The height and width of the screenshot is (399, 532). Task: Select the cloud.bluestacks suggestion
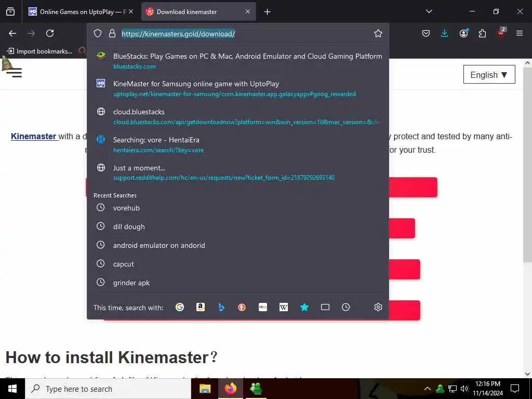coord(237,116)
